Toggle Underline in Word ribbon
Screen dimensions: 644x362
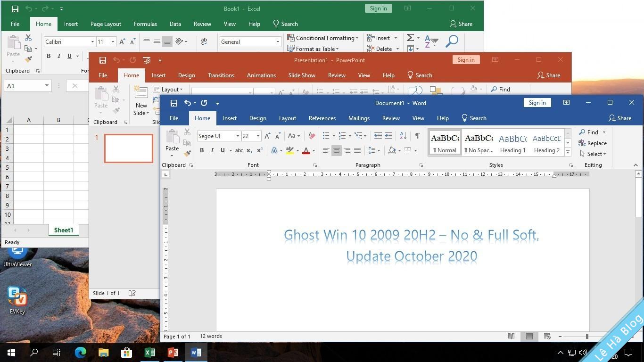(223, 150)
